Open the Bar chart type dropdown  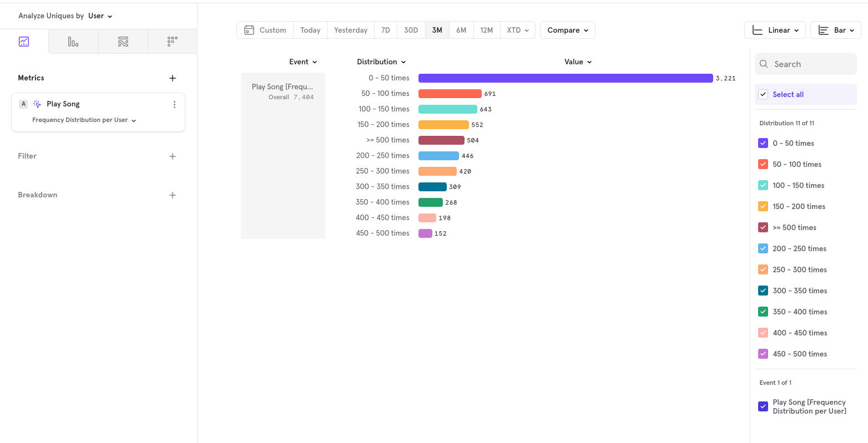tap(835, 30)
